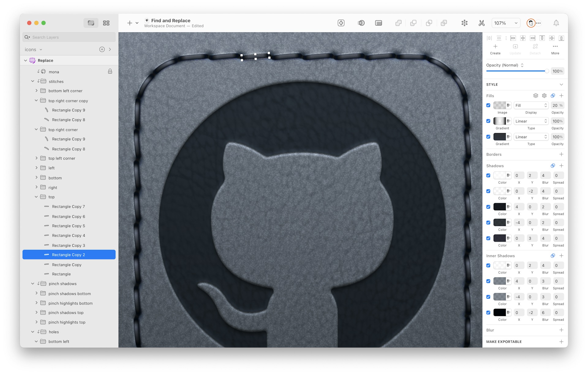Expand the pinch shadows bottom folder
Image resolution: width=588 pixels, height=374 pixels.
[36, 293]
